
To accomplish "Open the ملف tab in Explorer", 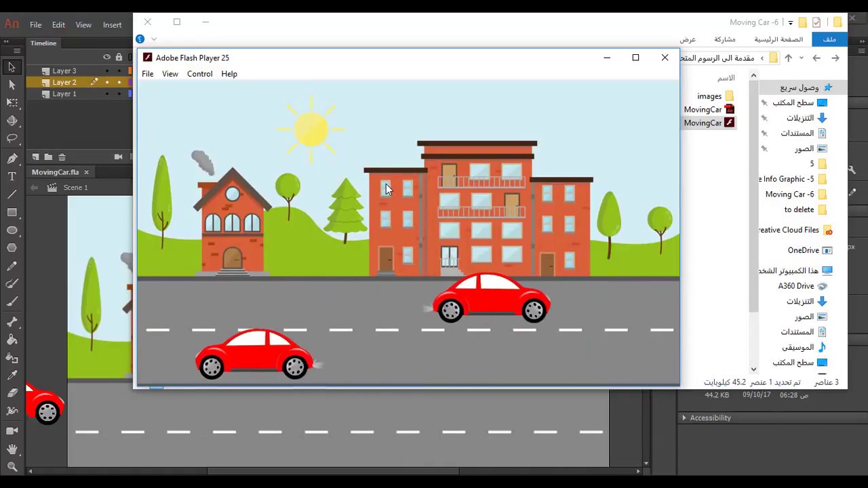I will click(x=829, y=39).
